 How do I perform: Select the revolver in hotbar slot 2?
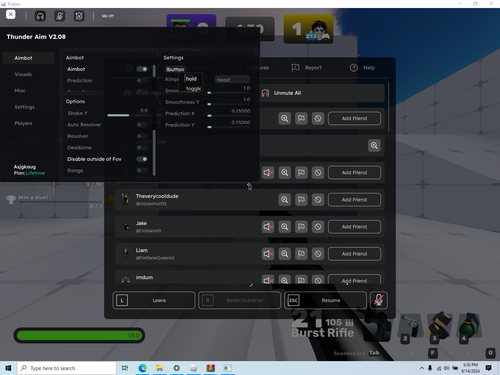(x=410, y=327)
